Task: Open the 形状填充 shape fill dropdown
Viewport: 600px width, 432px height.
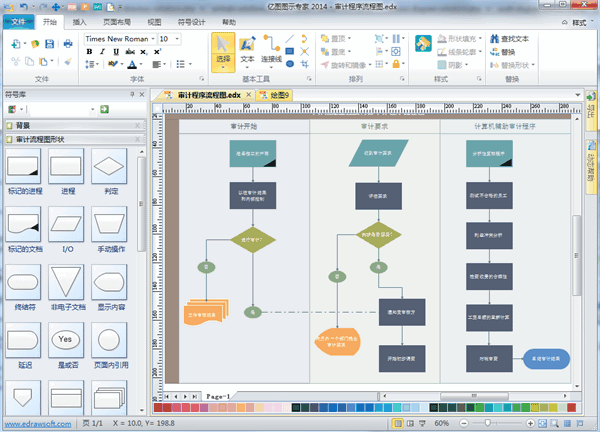Action: pyautogui.click(x=480, y=39)
